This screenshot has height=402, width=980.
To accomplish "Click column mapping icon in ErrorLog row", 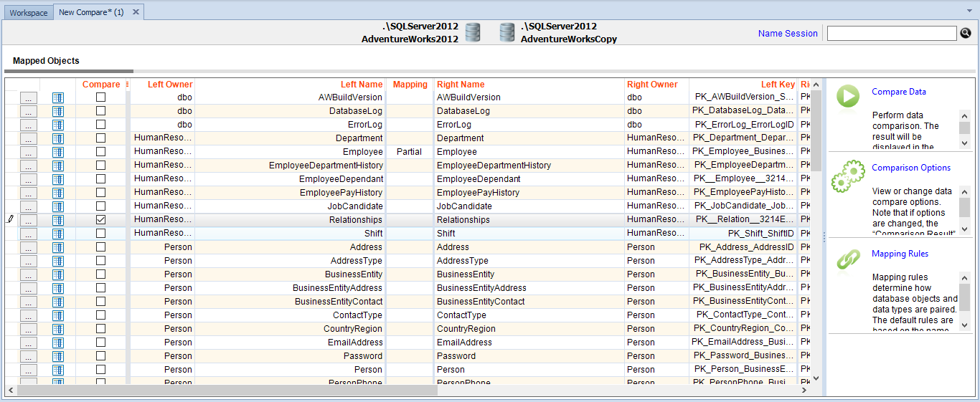I will click(58, 125).
